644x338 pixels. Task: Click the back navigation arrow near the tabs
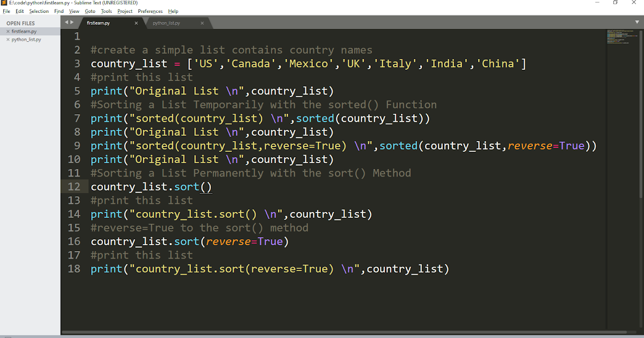[x=66, y=23]
